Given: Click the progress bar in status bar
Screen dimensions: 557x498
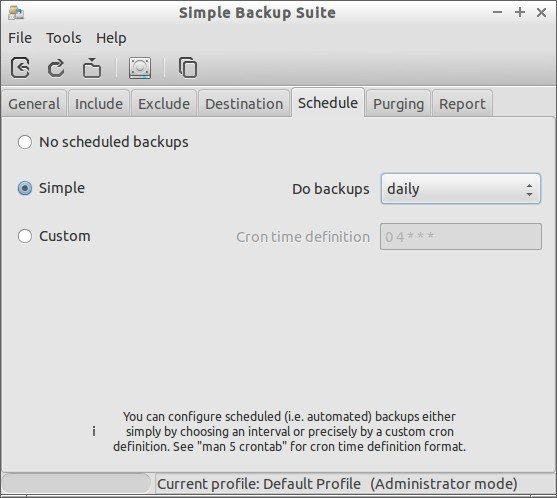Looking at the screenshot, I should [77, 483].
